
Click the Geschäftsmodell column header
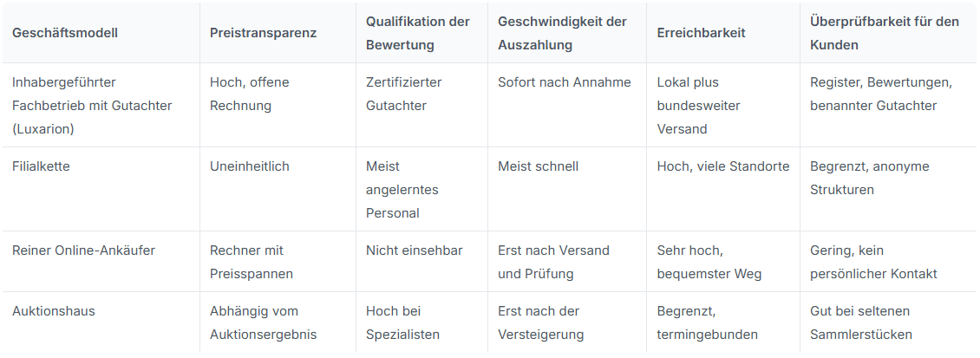[x=65, y=33]
